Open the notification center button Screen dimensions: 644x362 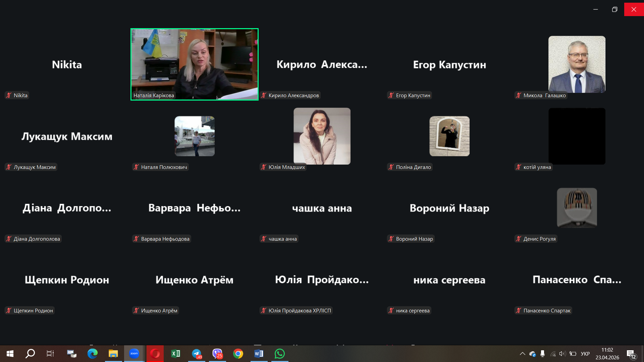631,354
